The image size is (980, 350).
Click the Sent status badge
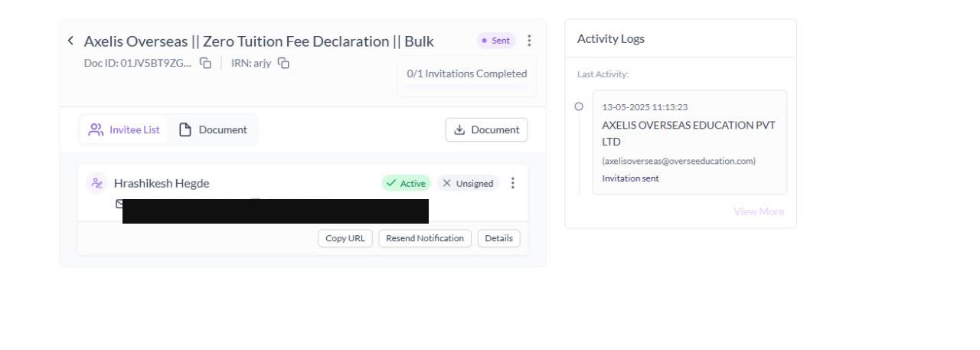(x=496, y=41)
